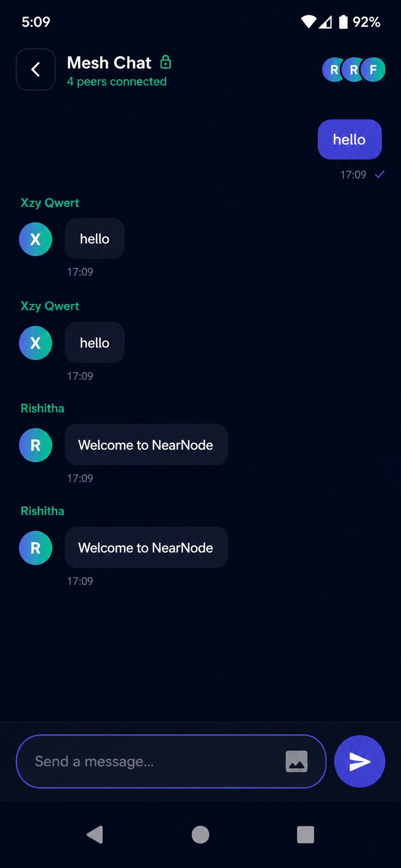Viewport: 401px width, 868px height.
Task: Tap the sent message checkmark
Action: coord(380,174)
